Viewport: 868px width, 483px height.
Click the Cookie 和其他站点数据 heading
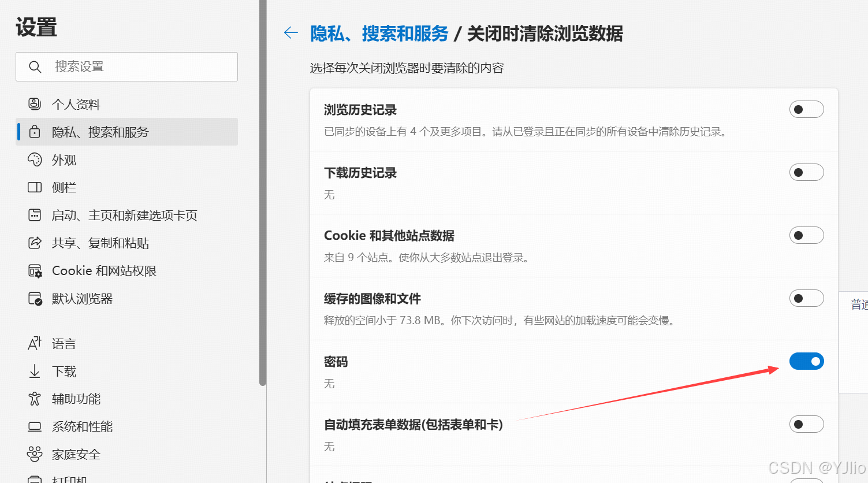coord(389,236)
